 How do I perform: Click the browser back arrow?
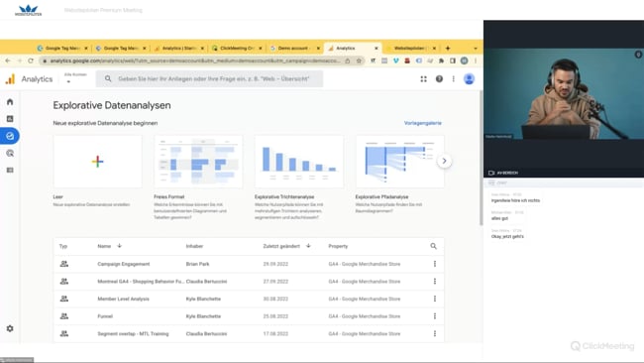point(8,60)
